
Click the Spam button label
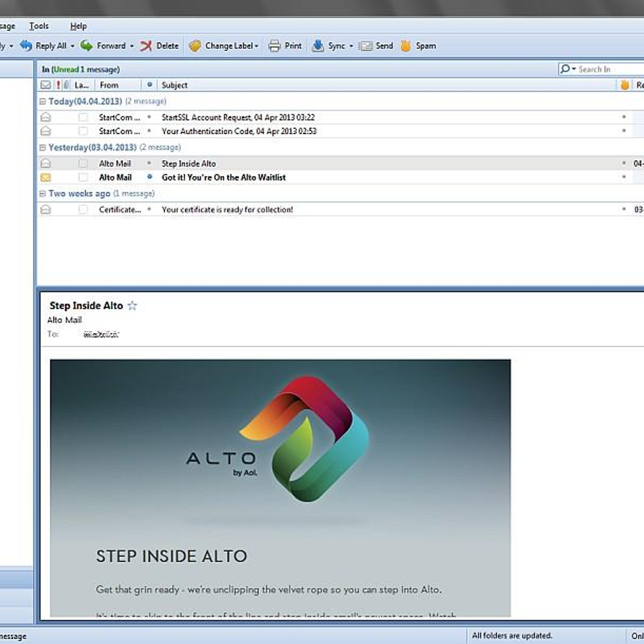click(426, 46)
